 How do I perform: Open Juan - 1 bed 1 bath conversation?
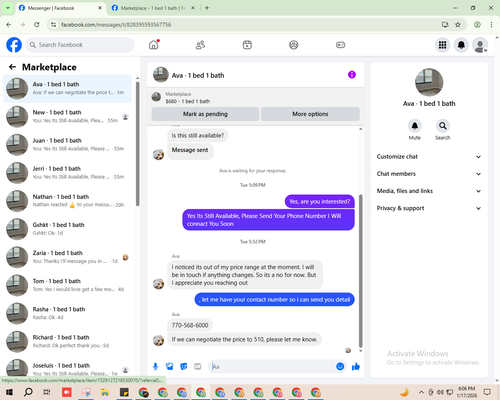pyautogui.click(x=67, y=145)
